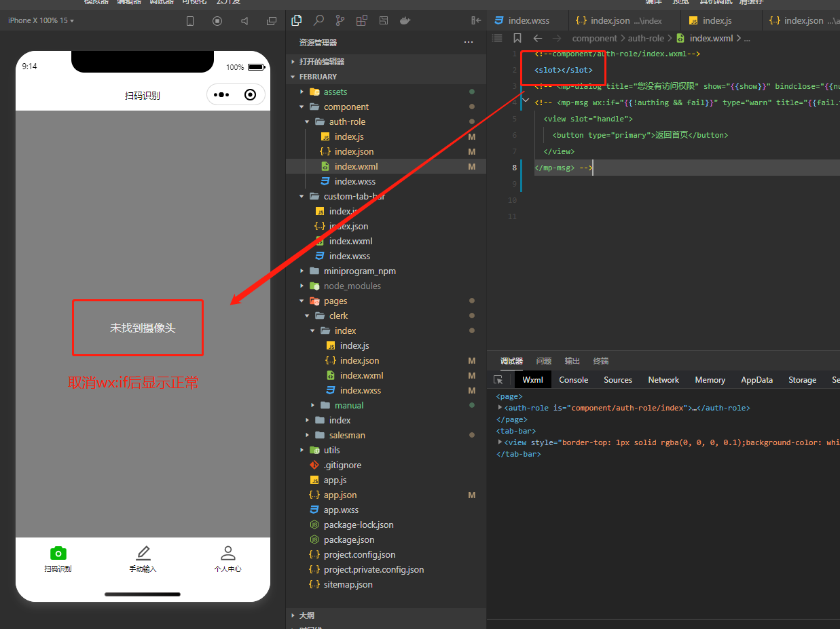Viewport: 840px width, 629px height.
Task: Open the Docker whale icon panel
Action: click(405, 20)
